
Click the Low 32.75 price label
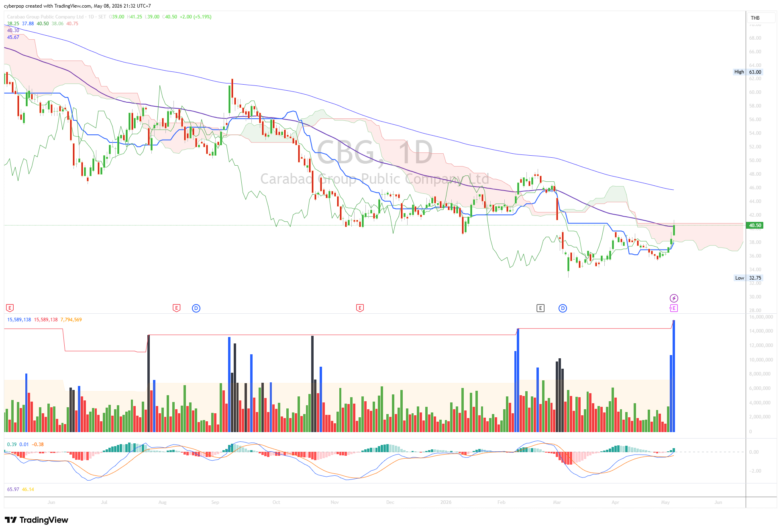coord(748,278)
